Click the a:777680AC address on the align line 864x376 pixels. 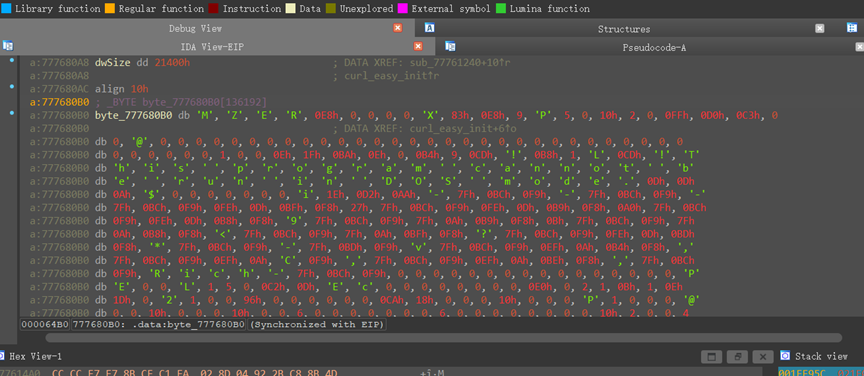pos(59,89)
